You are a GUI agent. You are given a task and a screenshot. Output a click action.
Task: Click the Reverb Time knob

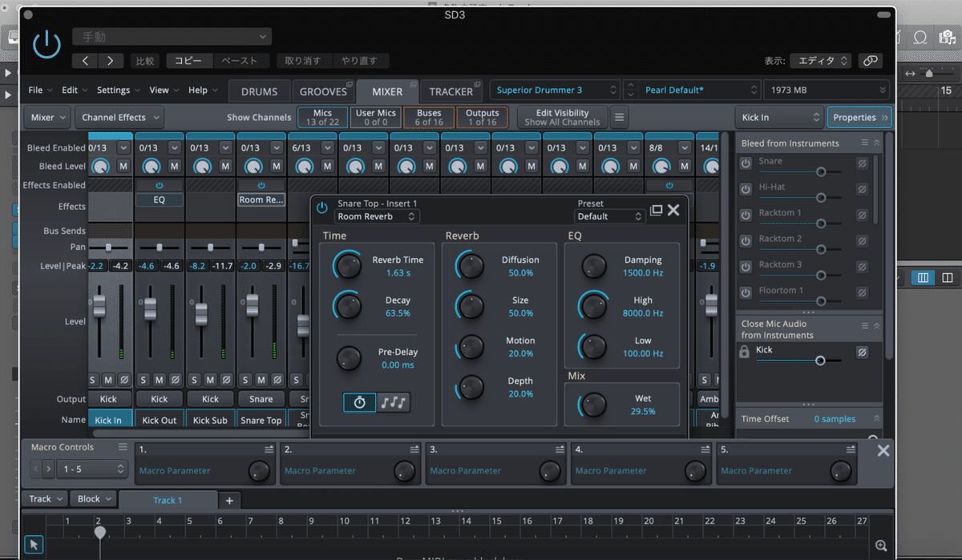pos(348,264)
